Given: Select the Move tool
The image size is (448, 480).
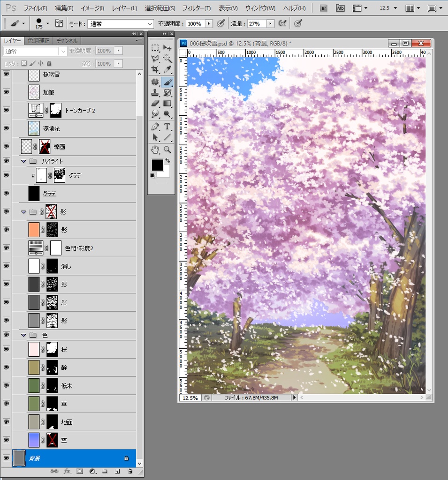Looking at the screenshot, I should 167,48.
